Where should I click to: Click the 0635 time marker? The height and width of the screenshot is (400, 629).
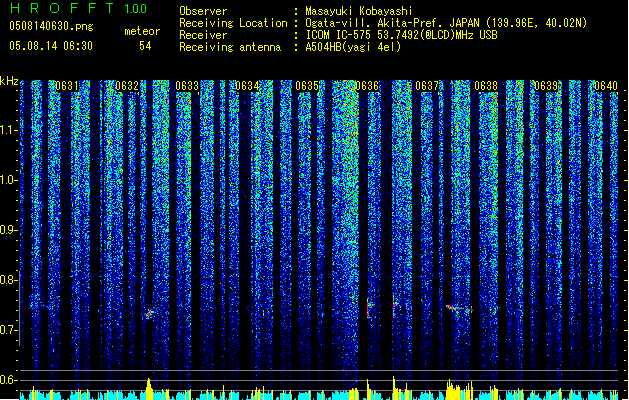tap(307, 86)
